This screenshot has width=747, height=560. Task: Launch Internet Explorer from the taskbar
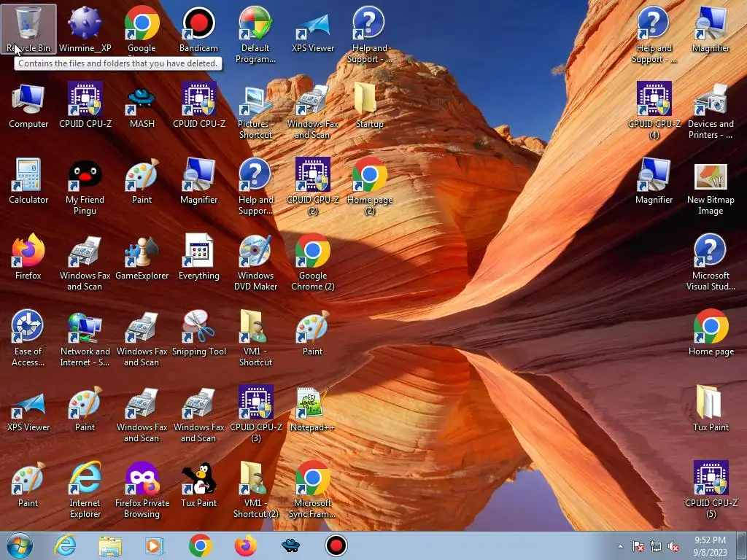coord(65,545)
